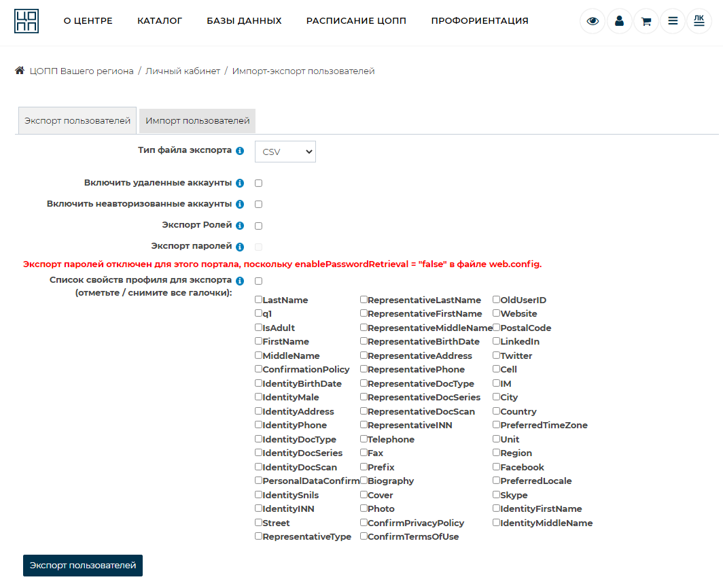Open the hamburger menu icon

pyautogui.click(x=673, y=21)
